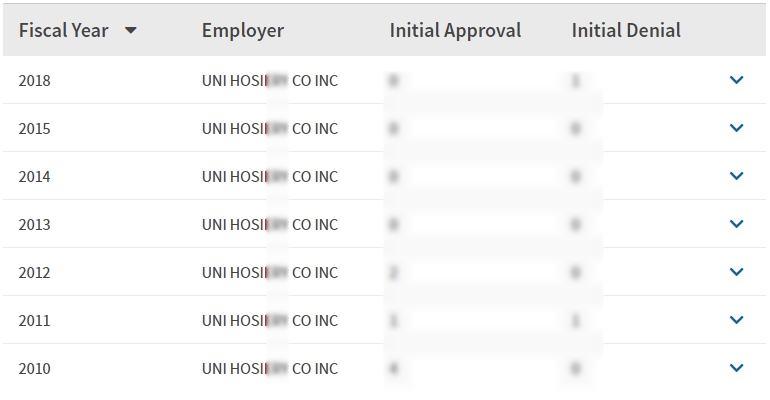
Task: Open details for fiscal year 2013
Action: (x=737, y=224)
